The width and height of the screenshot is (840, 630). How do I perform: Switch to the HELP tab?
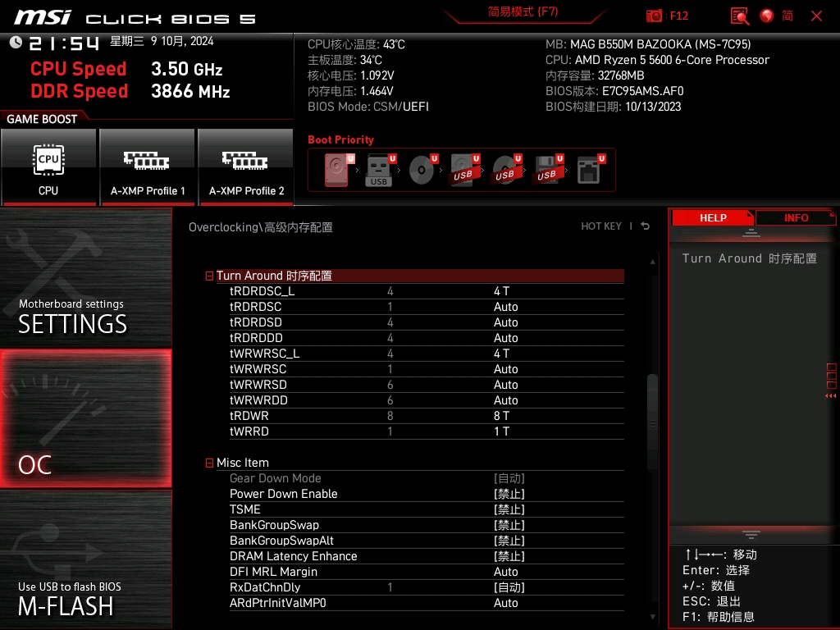point(713,218)
